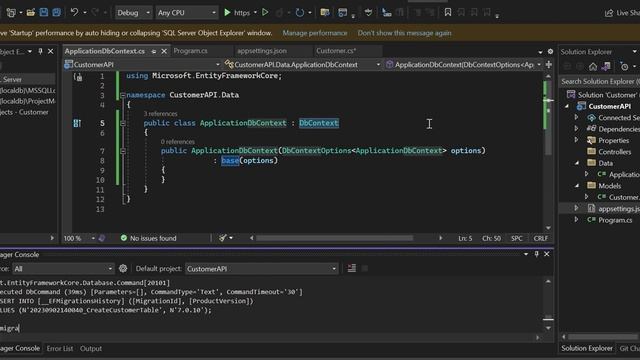Expand the Program.cs node
This screenshot has height=360, width=640.
[x=576, y=220]
